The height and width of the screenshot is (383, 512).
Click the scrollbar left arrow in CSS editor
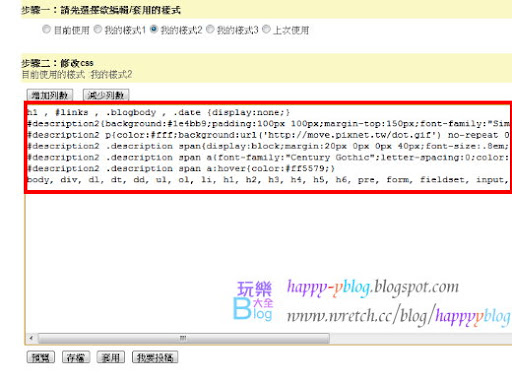(31, 338)
